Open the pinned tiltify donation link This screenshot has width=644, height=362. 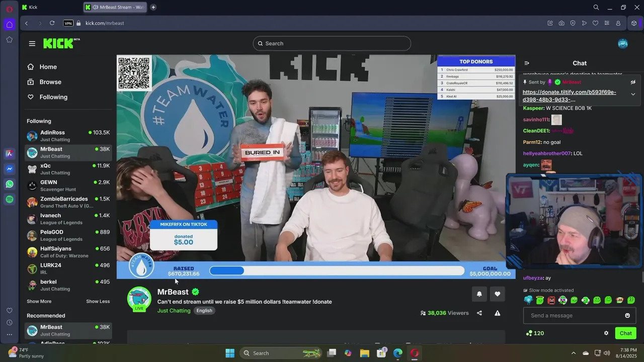click(x=569, y=96)
